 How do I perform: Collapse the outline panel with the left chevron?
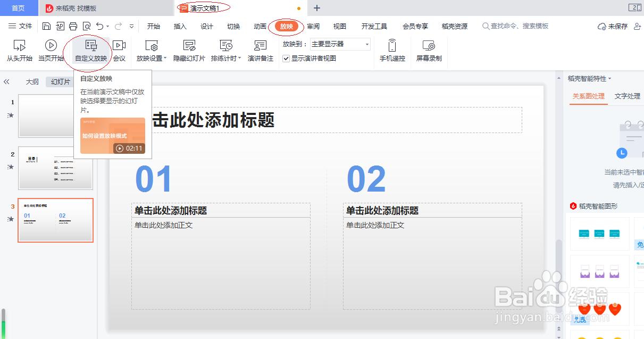[x=6, y=81]
